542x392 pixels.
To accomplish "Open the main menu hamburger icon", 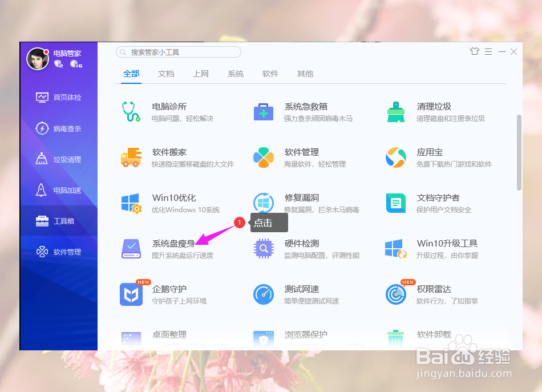I will tap(488, 52).
